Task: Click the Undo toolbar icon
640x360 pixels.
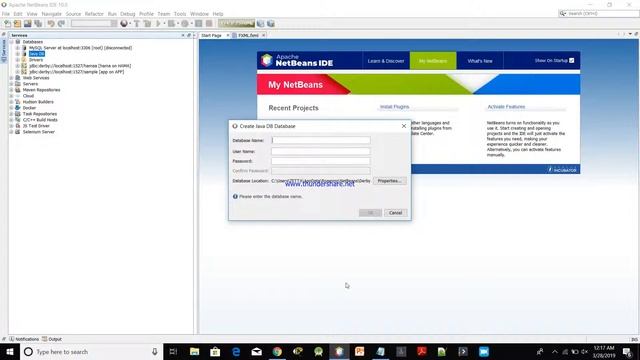Action: (x=51, y=24)
